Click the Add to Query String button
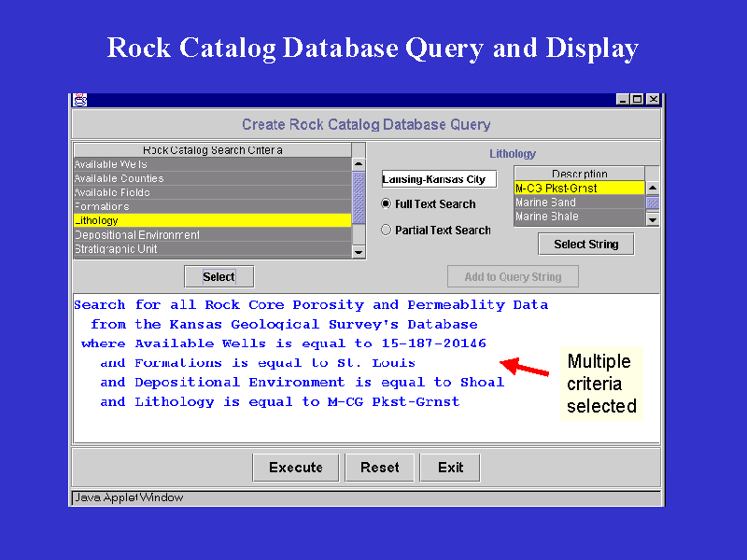The width and height of the screenshot is (747, 560). click(513, 276)
